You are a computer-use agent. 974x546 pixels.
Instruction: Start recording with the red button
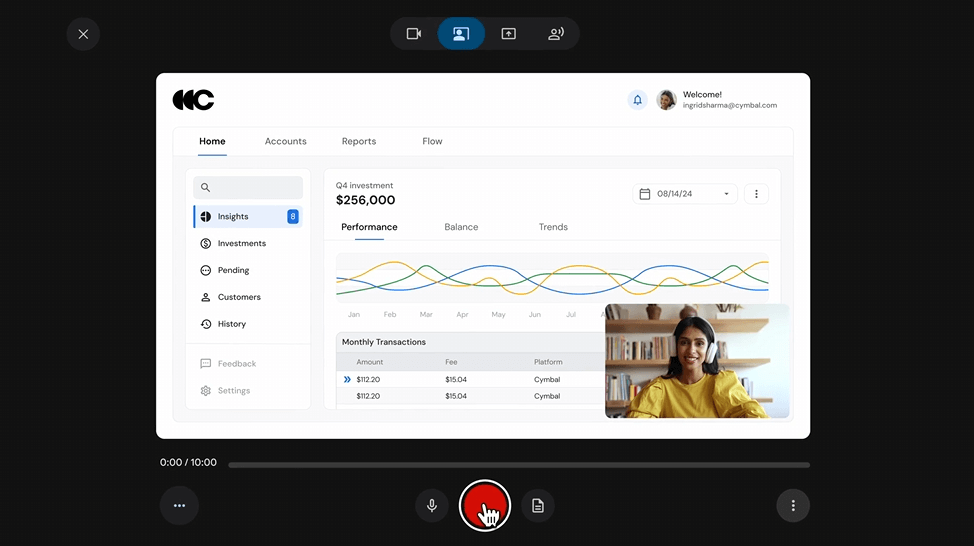tap(485, 506)
